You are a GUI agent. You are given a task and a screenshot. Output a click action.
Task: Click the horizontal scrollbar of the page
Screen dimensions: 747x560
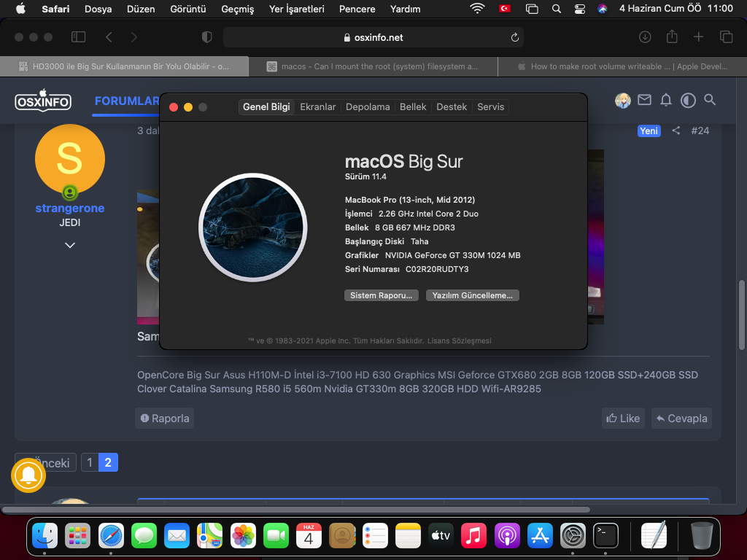[x=365, y=510]
